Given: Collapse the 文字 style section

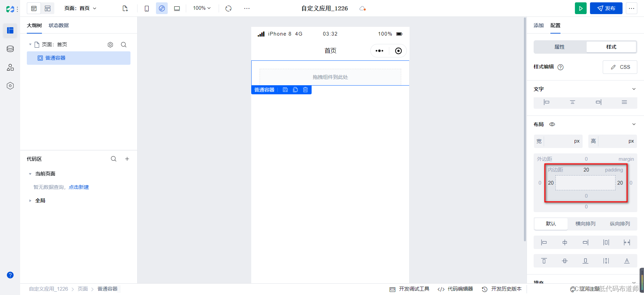Looking at the screenshot, I should 634,89.
